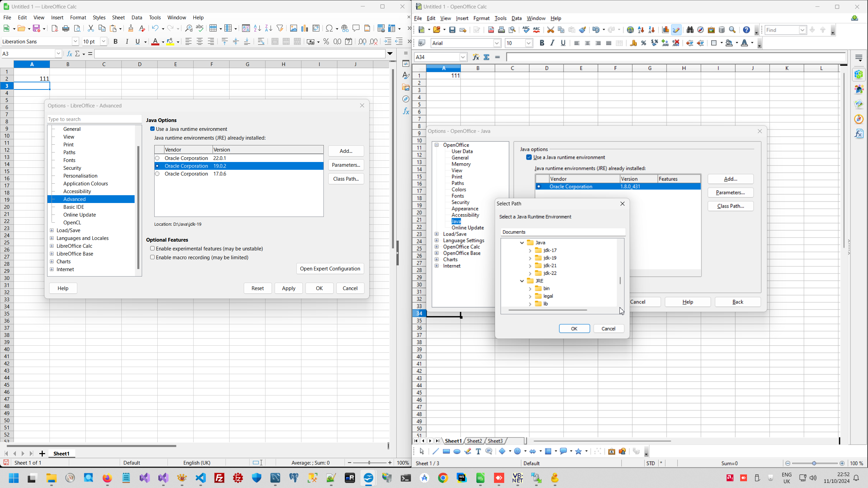
Task: Switch to the Sheet2 tab in OpenOffice
Action: 474,441
